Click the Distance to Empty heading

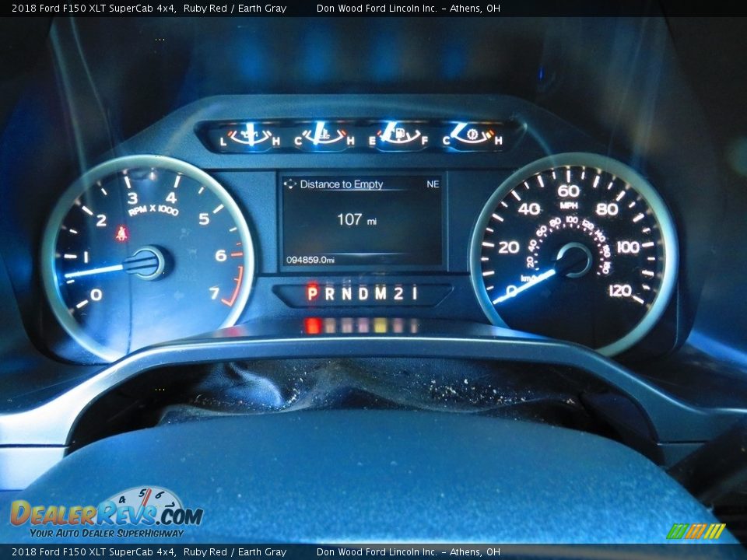342,184
